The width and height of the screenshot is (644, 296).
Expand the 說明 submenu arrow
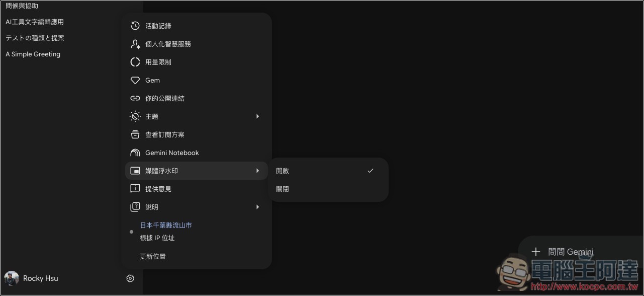tap(257, 207)
